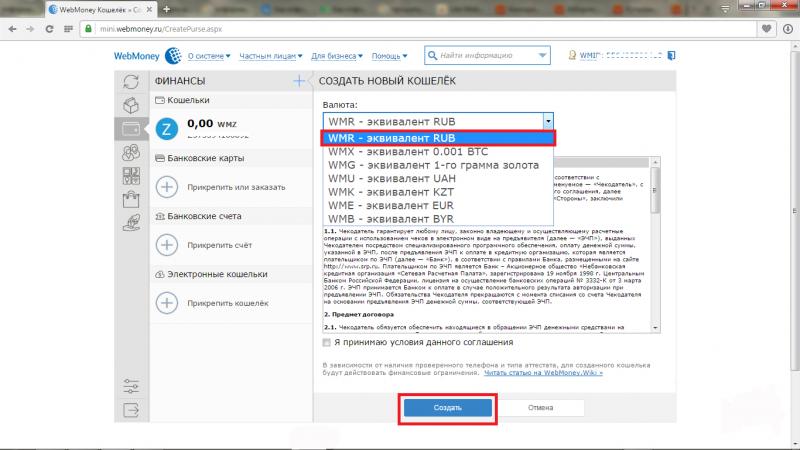Select WMG - эквивалент 1-го грамма золота
Screen dimensions: 800x450
tap(438, 165)
